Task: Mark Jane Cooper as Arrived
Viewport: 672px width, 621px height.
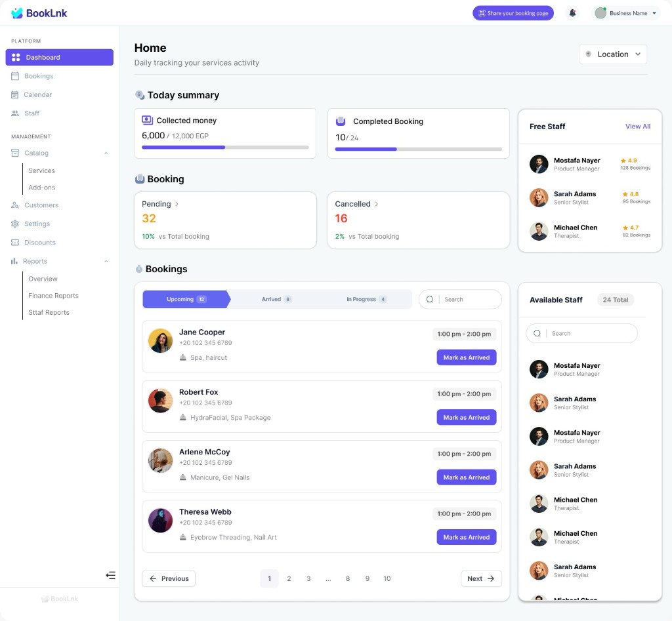Action: point(467,357)
